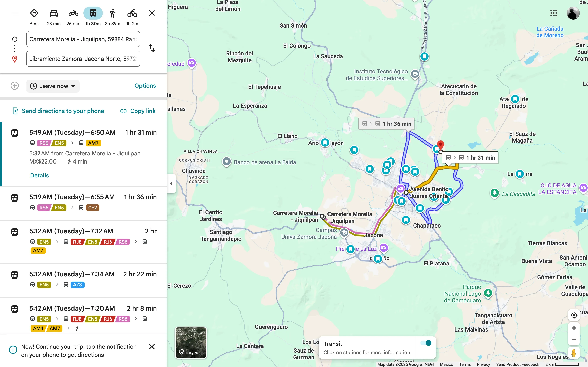
Task: Open the Google apps grid
Action: [553, 13]
